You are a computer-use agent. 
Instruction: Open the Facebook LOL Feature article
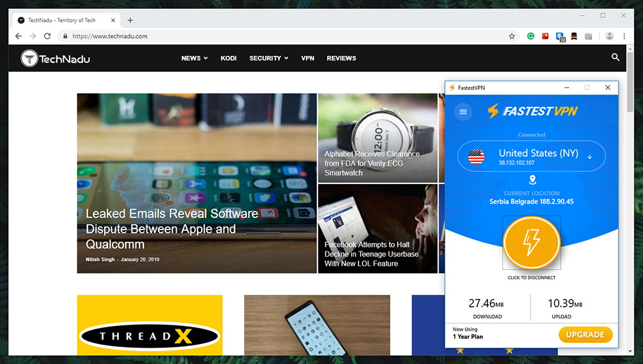tap(371, 254)
